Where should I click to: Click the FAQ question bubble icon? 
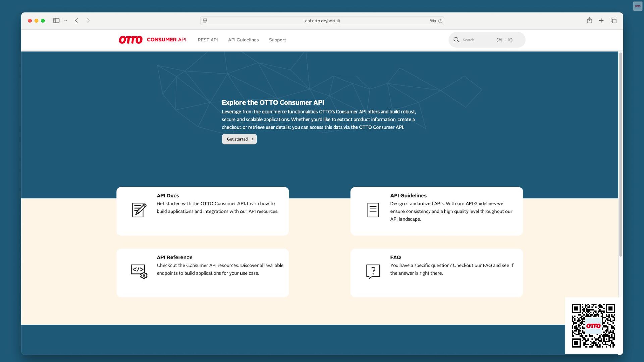(373, 272)
